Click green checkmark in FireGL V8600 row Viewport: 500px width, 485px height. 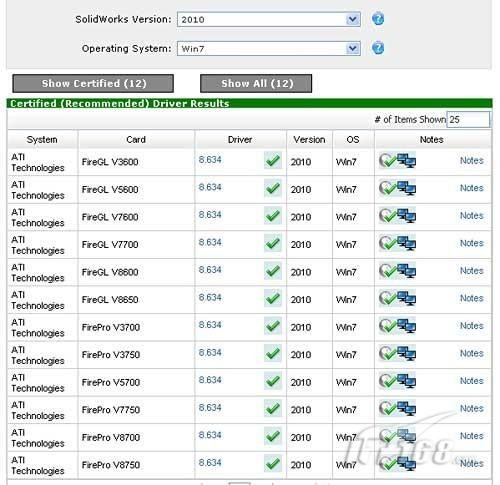tap(273, 271)
